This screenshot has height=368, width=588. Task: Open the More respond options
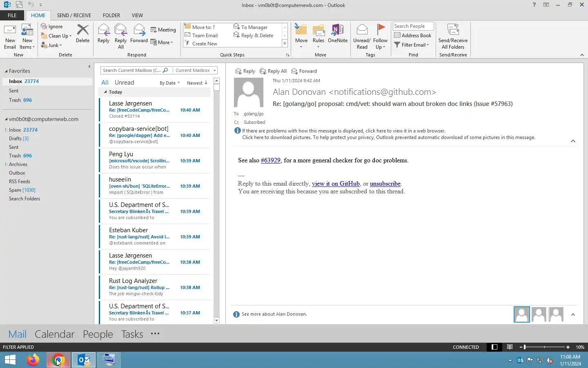[x=162, y=42]
